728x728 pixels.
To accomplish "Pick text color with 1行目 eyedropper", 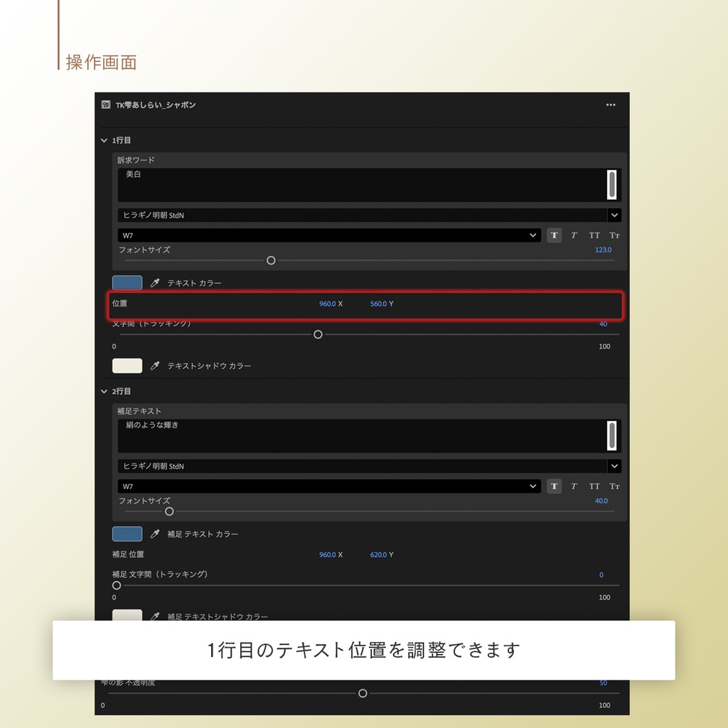I will coord(155,283).
